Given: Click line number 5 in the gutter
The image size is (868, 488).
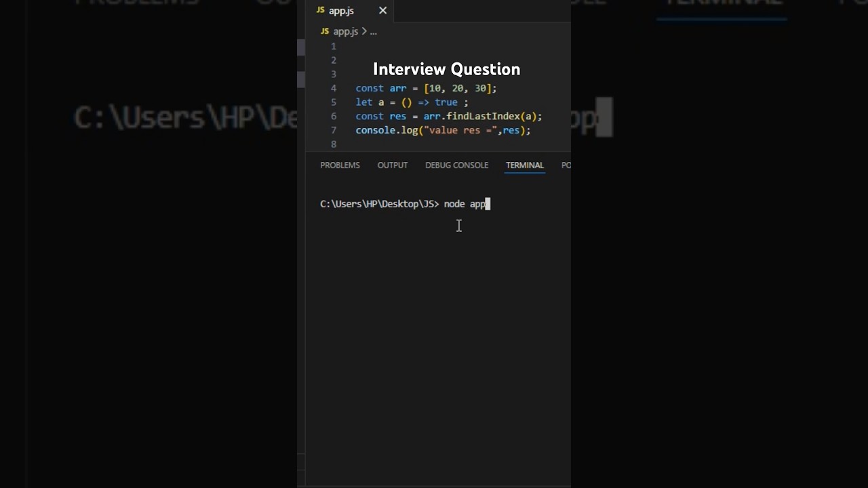Looking at the screenshot, I should point(334,102).
